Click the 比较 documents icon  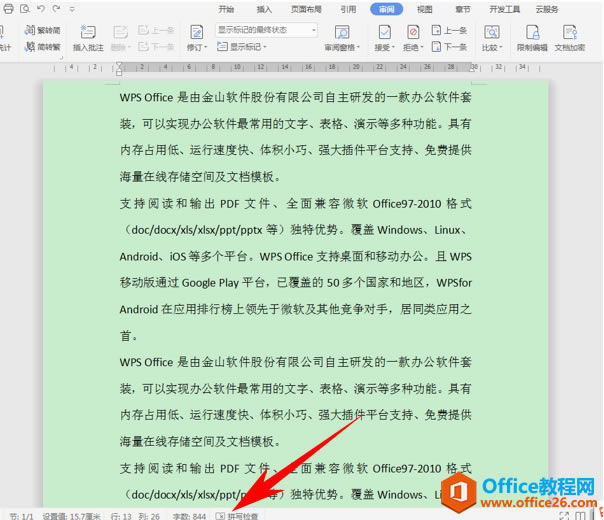492,32
